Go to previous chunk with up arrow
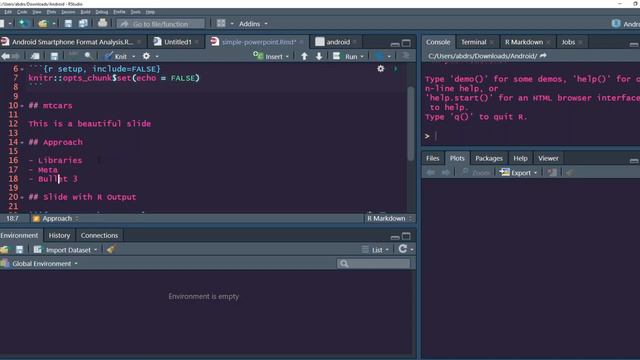 pyautogui.click(x=304, y=56)
